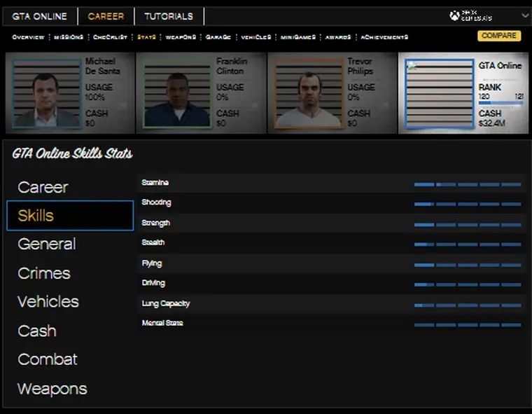Expand the platform account dropdown arrow
The height and width of the screenshot is (414, 532).
tap(525, 15)
